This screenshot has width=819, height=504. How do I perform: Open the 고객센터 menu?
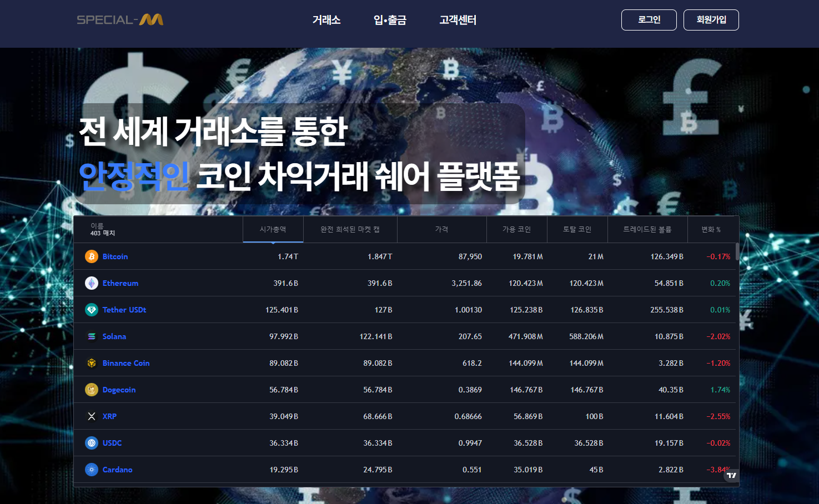(458, 20)
